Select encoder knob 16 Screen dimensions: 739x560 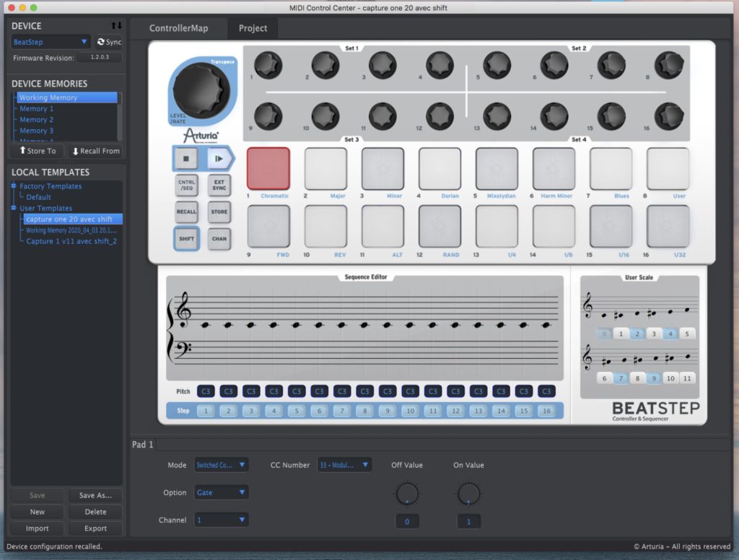click(669, 116)
